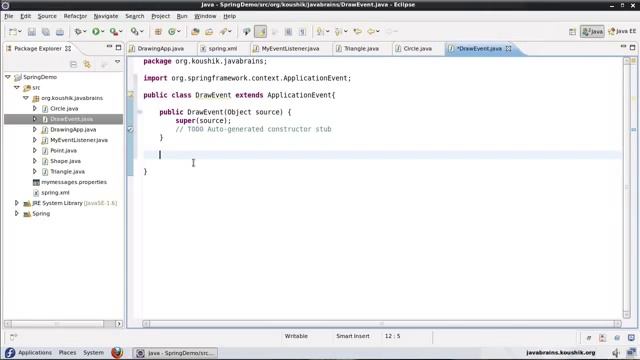This screenshot has height=360, width=640.
Task: Click the volume speaker tray icon
Action: (616, 353)
